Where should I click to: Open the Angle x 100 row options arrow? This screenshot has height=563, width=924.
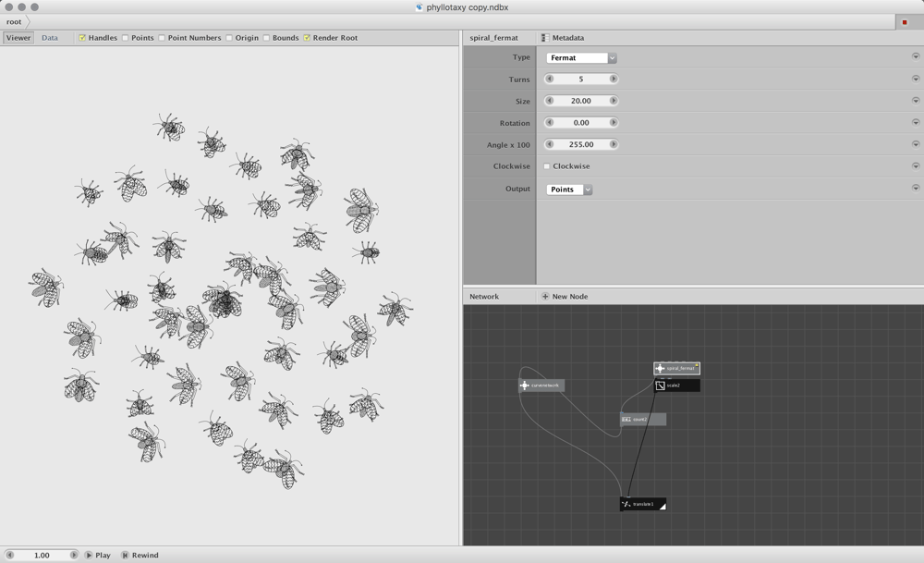pyautogui.click(x=916, y=144)
